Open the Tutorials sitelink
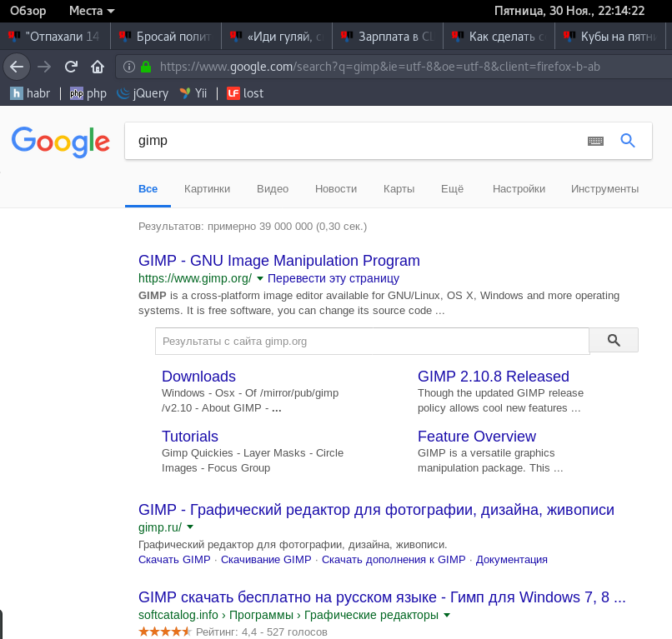The height and width of the screenshot is (639, 672). [190, 436]
